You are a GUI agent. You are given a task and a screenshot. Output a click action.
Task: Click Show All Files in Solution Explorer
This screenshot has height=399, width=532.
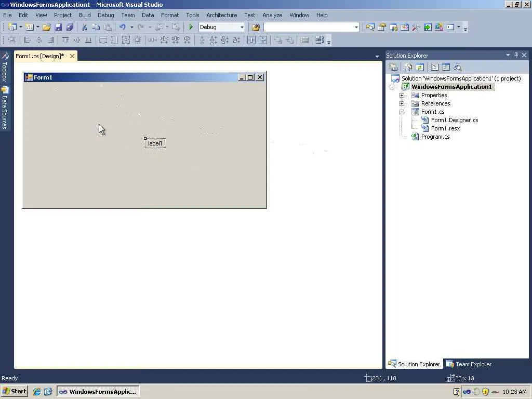(408, 67)
